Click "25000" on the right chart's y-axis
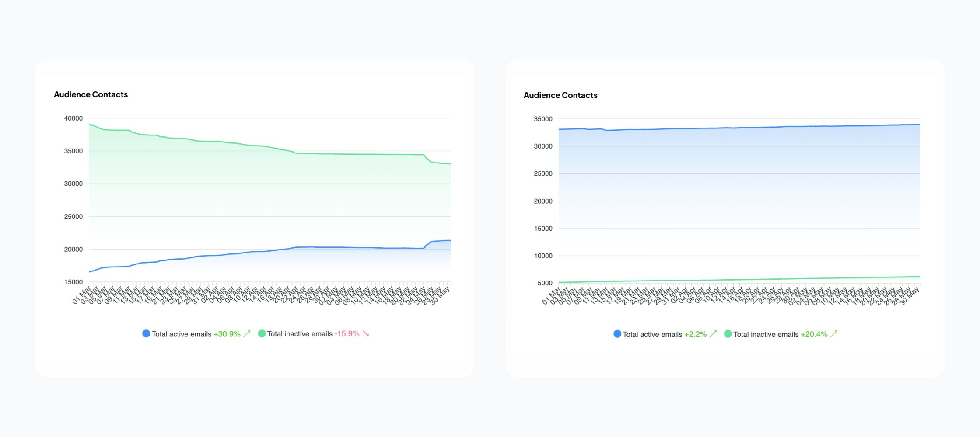The height and width of the screenshot is (437, 980). pyautogui.click(x=543, y=174)
